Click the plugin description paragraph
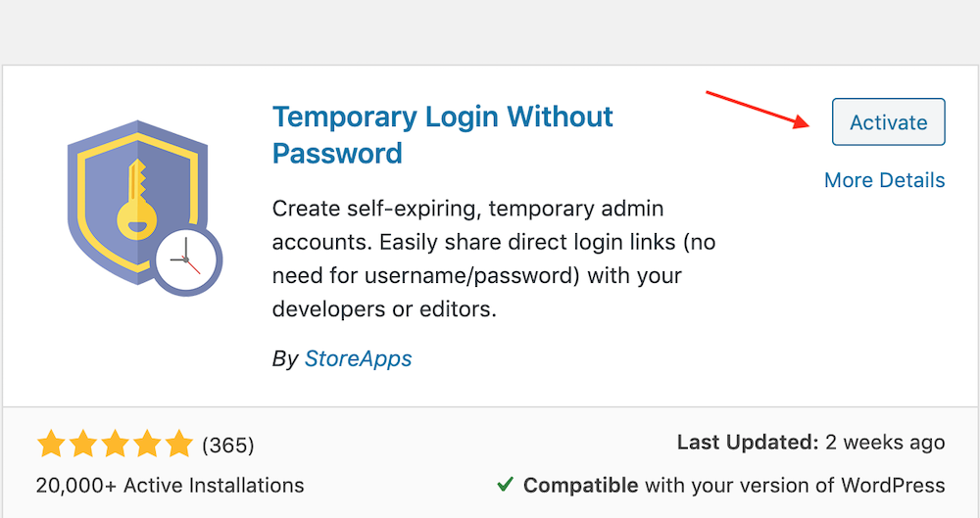Image resolution: width=980 pixels, height=518 pixels. click(x=494, y=259)
